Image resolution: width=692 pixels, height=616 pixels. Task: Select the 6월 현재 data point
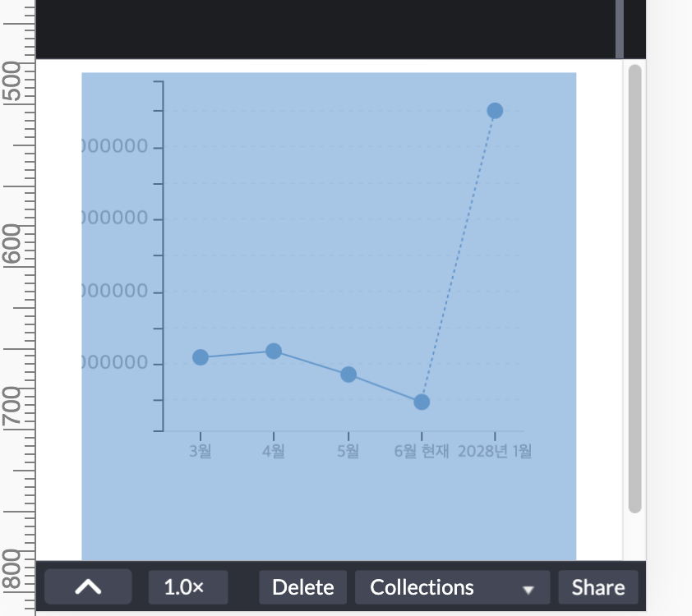coord(421,402)
